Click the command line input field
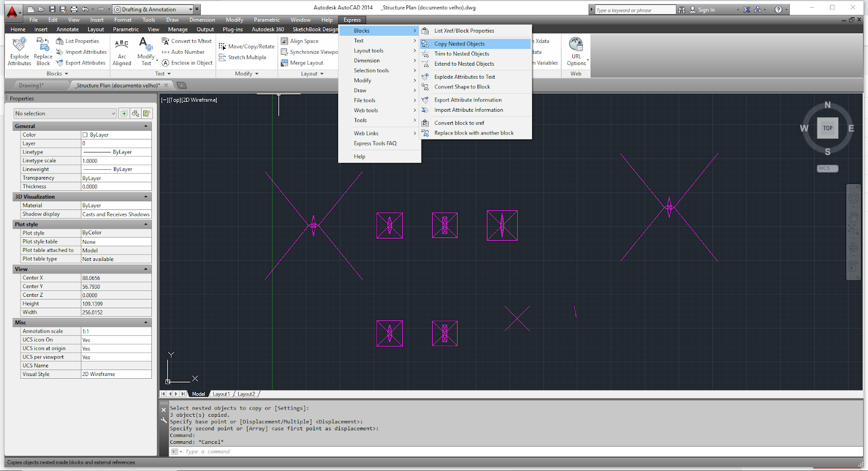 pyautogui.click(x=521, y=451)
